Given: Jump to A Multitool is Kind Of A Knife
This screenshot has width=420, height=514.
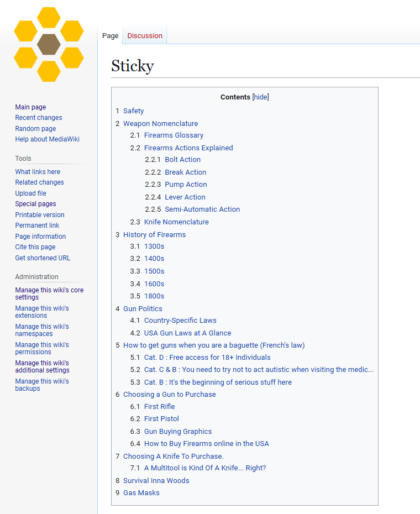Looking at the screenshot, I should pos(205,468).
